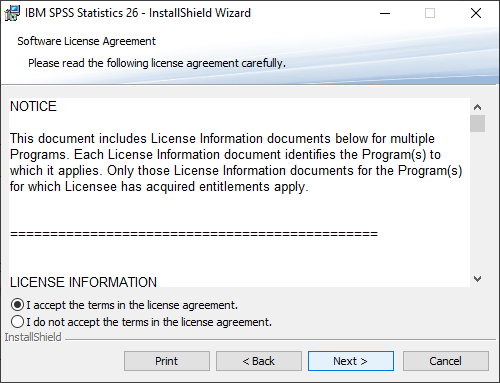
Task: Click the license scrollbar up arrow
Action: pos(477,107)
